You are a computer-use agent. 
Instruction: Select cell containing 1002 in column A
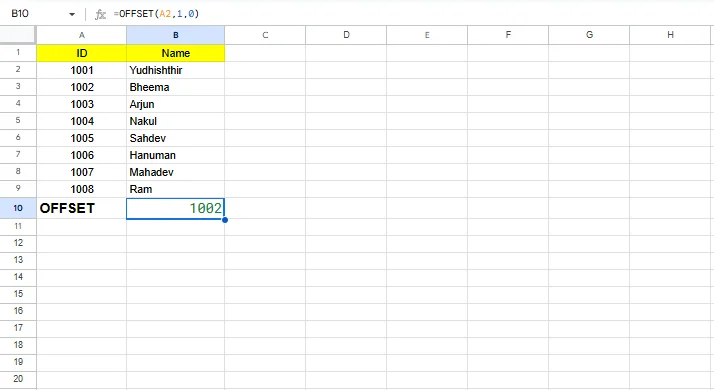82,87
